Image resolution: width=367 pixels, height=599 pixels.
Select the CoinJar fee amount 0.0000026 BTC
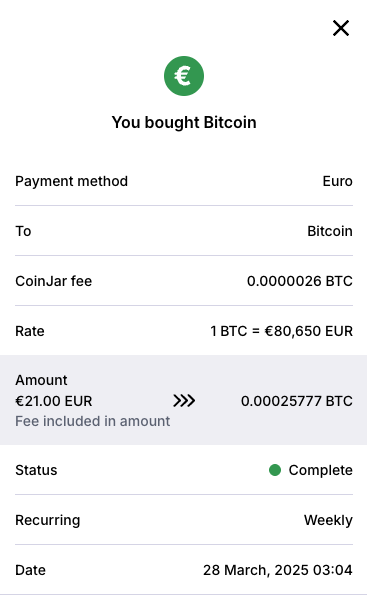pyautogui.click(x=299, y=281)
